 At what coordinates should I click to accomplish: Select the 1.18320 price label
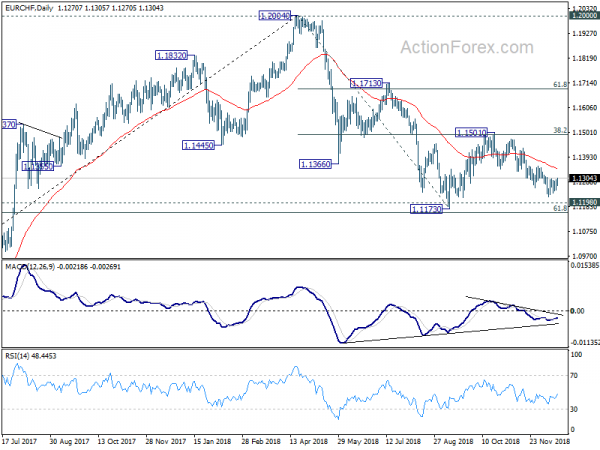171,55
